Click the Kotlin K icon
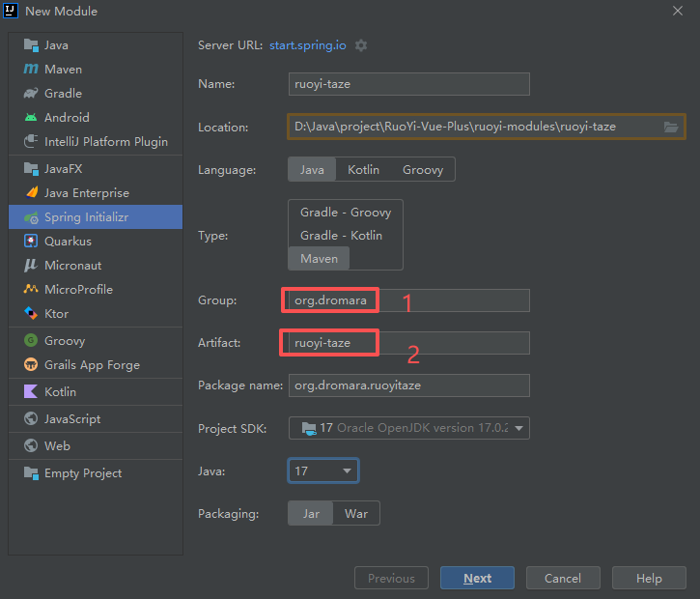This screenshot has height=599, width=700. (x=31, y=391)
